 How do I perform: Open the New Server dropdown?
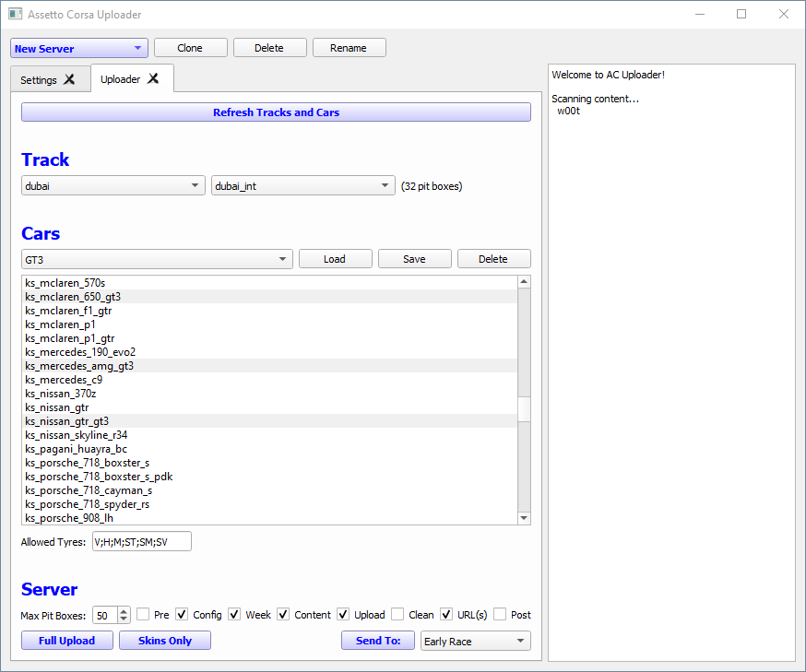click(79, 48)
